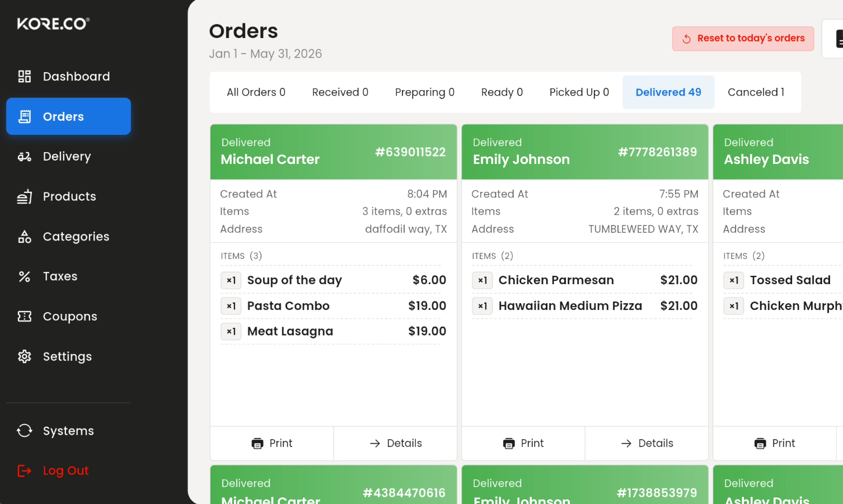Image resolution: width=843 pixels, height=504 pixels.
Task: Click Reset to today's orders button
Action: (743, 39)
